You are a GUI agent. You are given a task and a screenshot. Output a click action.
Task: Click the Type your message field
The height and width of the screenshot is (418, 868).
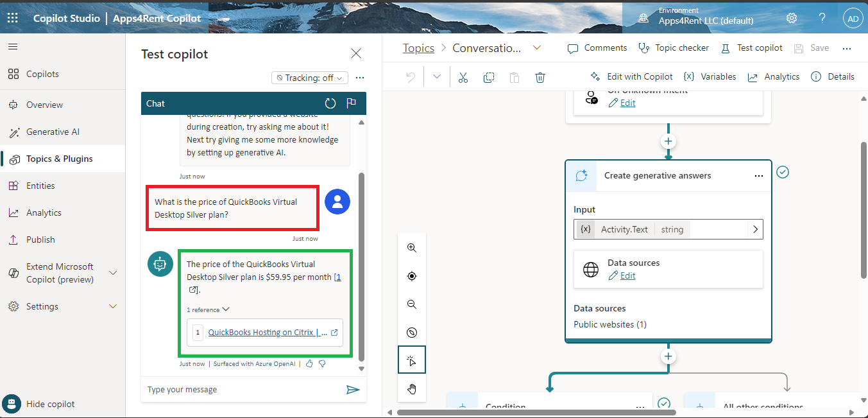244,389
